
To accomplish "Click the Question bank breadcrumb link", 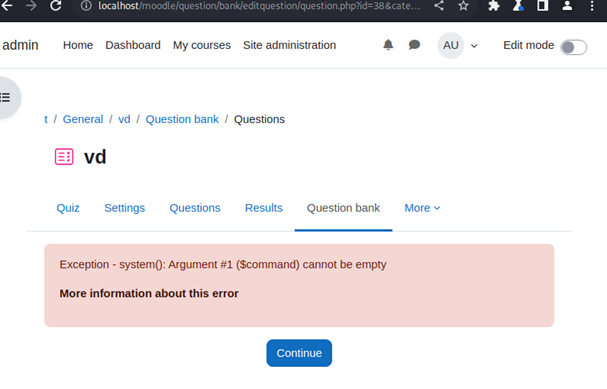I will tap(182, 119).
